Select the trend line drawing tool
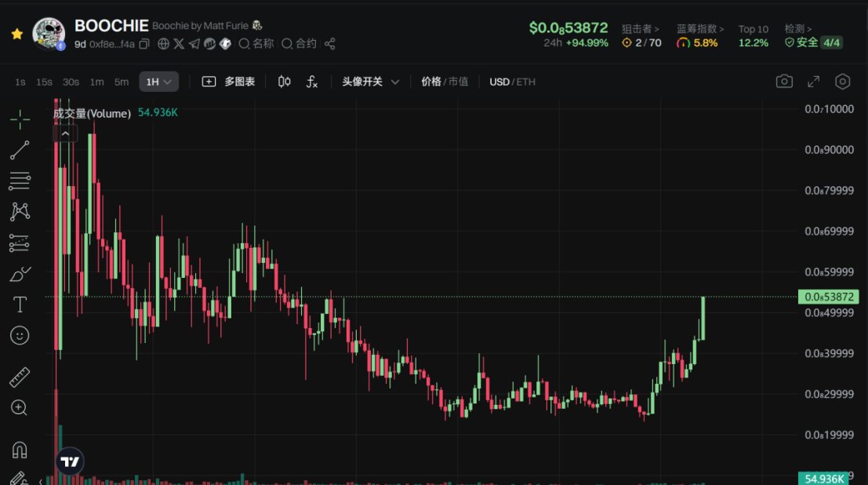The height and width of the screenshot is (485, 868). (x=20, y=150)
